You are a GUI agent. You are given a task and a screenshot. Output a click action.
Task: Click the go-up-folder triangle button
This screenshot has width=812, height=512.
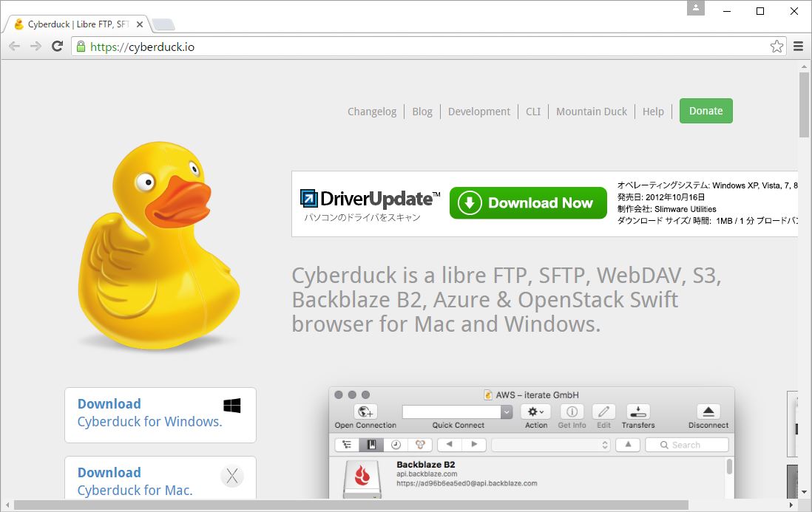point(628,444)
